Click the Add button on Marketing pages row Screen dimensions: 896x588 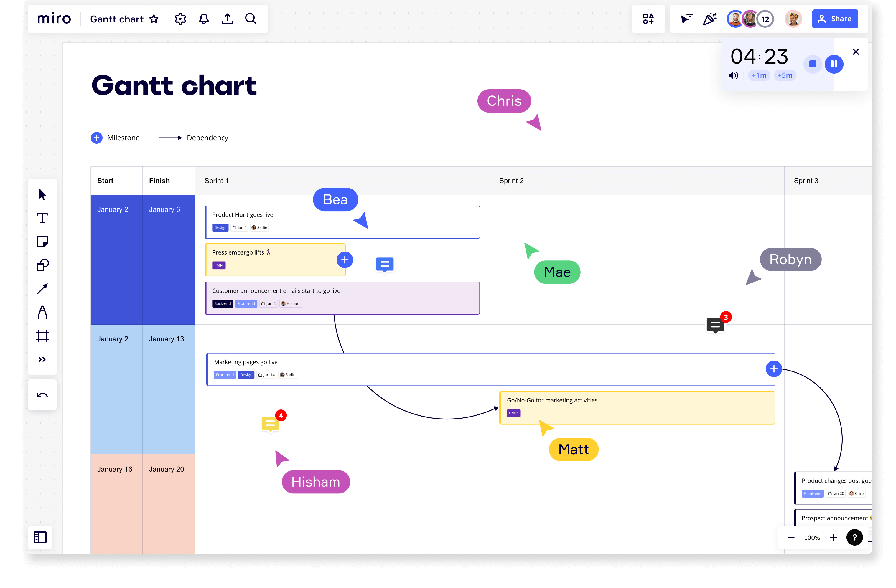[x=775, y=369]
